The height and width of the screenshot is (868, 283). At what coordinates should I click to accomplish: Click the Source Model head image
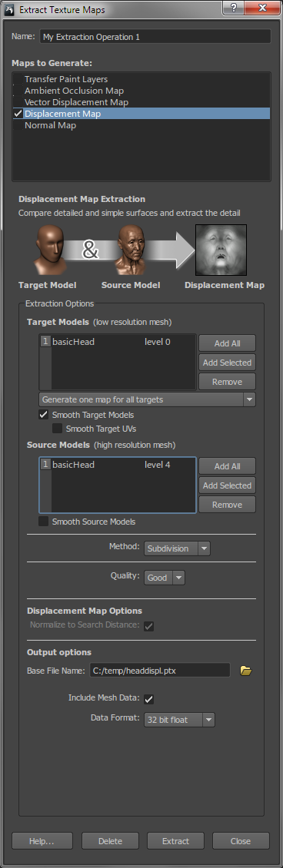tap(130, 250)
